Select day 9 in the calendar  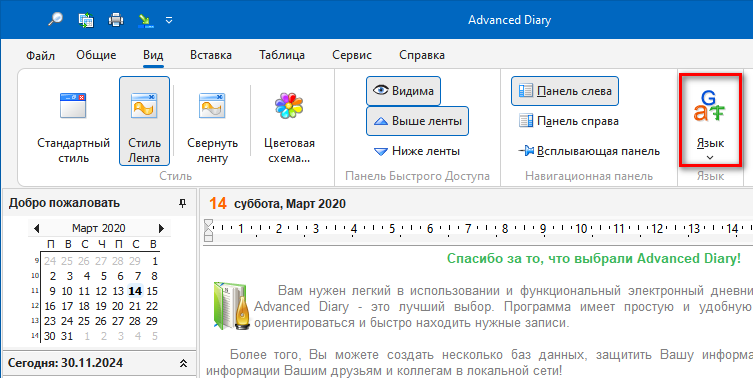click(x=52, y=291)
